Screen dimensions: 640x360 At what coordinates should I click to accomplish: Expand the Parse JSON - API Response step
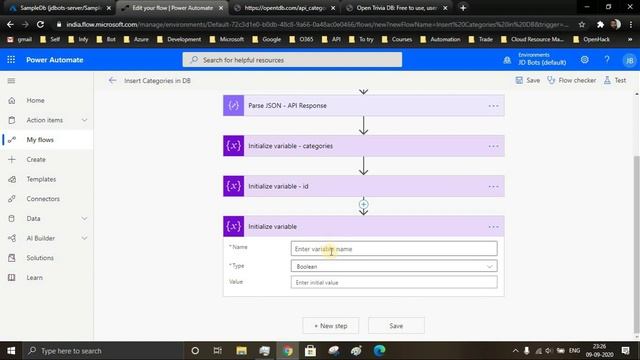363,106
